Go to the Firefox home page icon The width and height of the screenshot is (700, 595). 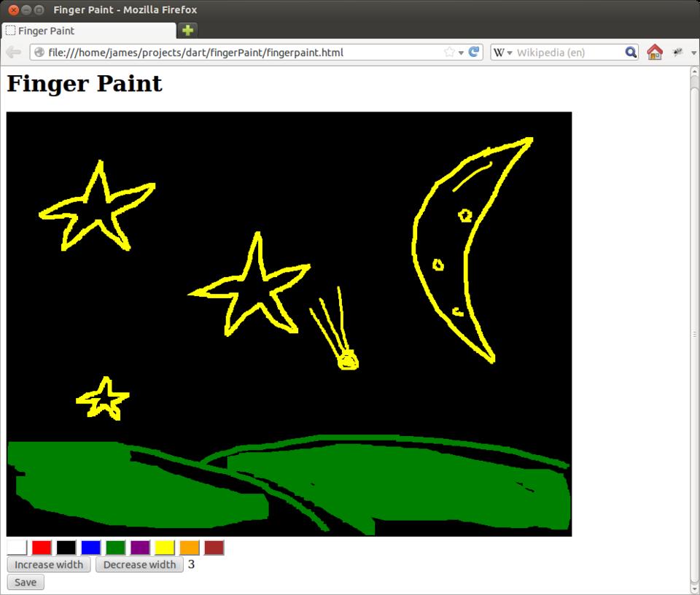point(654,52)
